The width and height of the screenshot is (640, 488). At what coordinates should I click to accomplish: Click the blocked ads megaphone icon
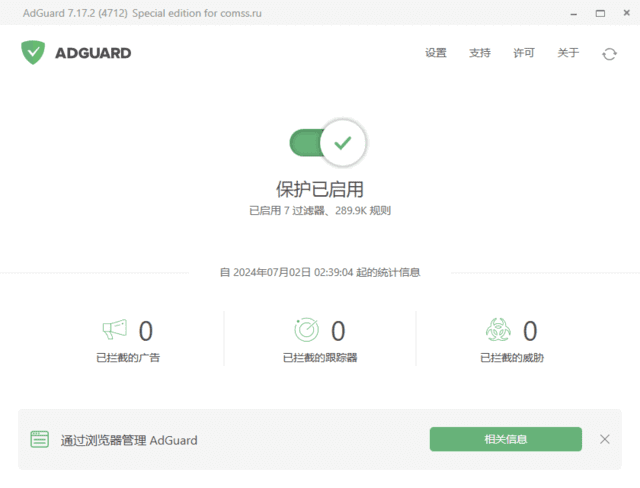115,329
